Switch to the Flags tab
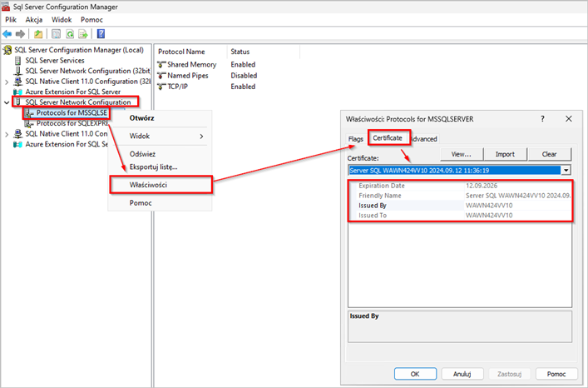This screenshot has height=388, width=588. coord(355,139)
